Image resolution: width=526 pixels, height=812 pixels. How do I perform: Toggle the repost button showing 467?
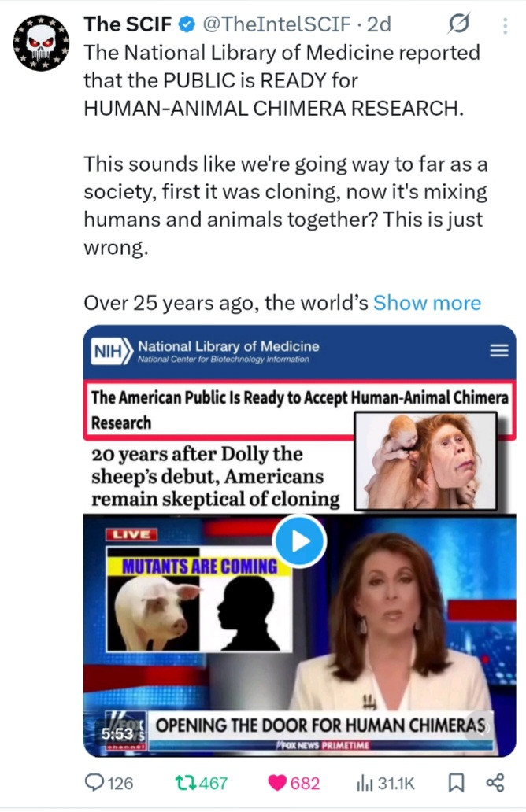(x=202, y=782)
